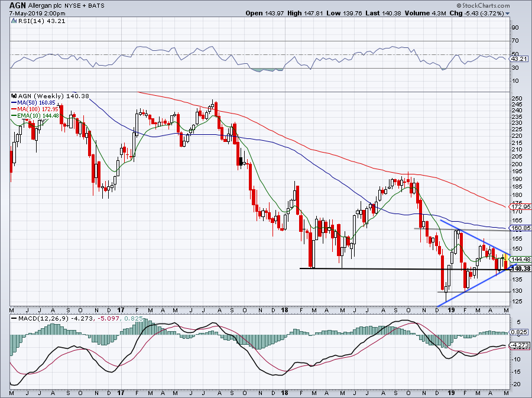
Task: Click the High 147.81 value
Action: click(306, 13)
